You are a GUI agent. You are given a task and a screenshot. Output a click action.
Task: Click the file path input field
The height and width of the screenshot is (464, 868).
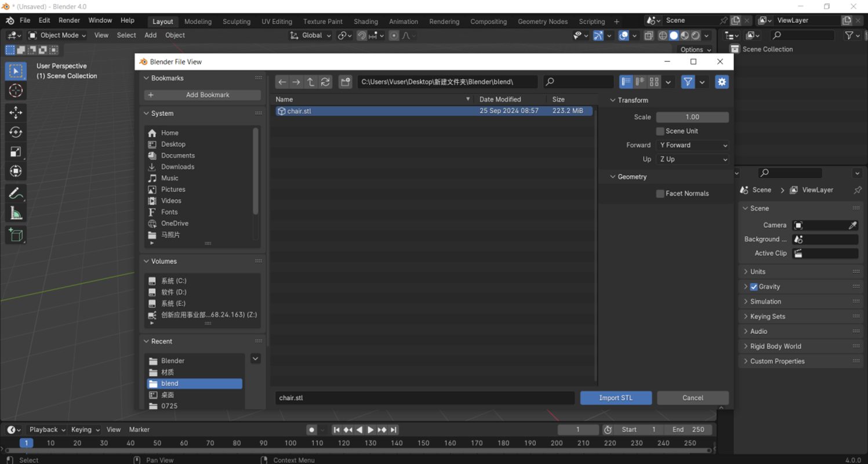coord(447,82)
